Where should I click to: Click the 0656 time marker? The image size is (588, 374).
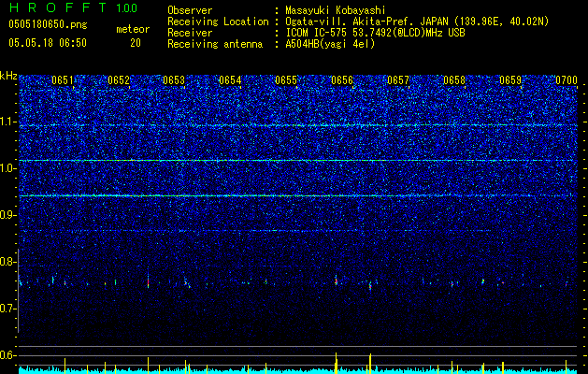(342, 80)
